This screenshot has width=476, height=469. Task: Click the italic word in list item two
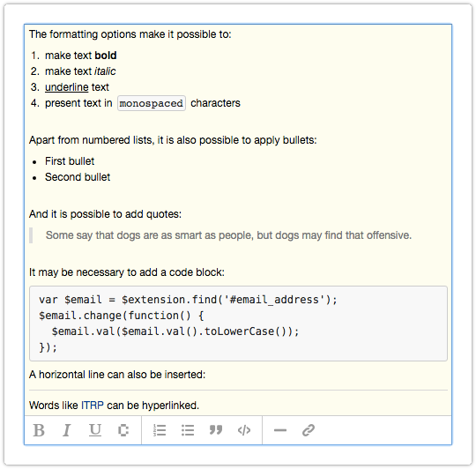coord(105,71)
